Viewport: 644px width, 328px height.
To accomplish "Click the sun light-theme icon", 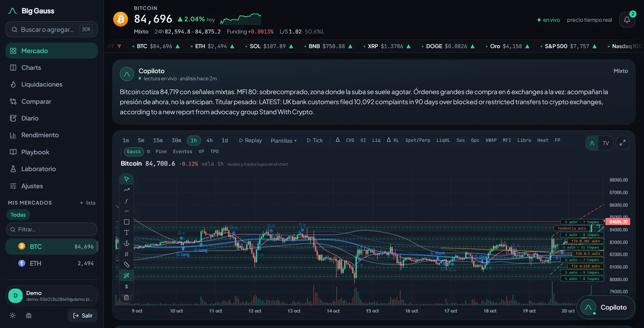I will (x=13, y=315).
